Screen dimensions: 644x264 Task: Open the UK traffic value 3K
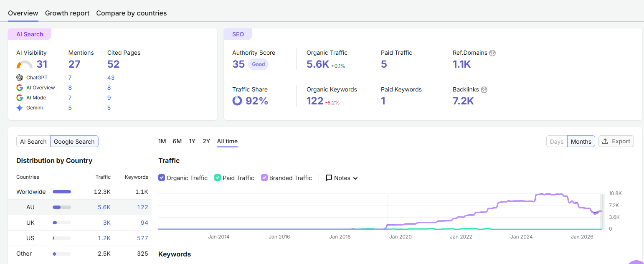pyautogui.click(x=107, y=223)
